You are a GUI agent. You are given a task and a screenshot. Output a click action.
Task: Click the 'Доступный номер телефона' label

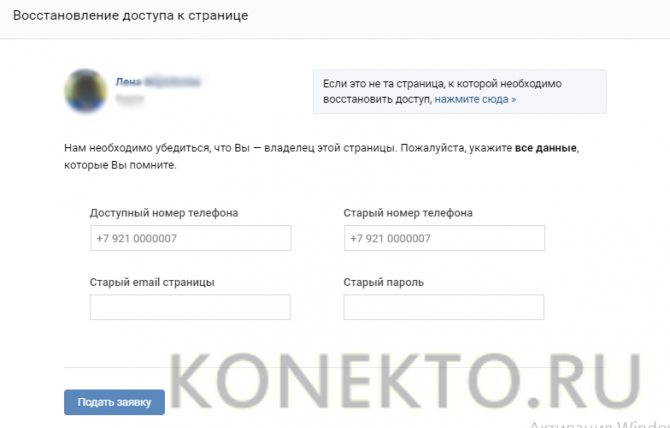pyautogui.click(x=164, y=213)
